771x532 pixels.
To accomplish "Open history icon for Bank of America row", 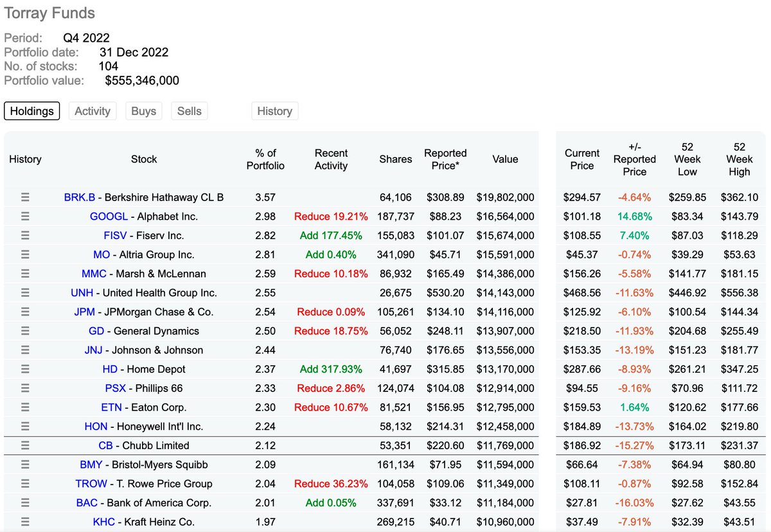I will (x=25, y=502).
